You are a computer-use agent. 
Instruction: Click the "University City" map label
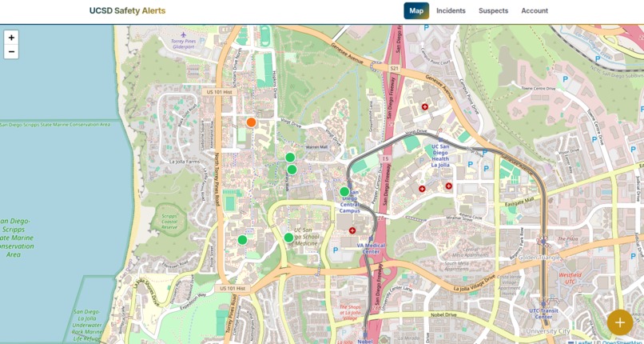pos(547,331)
